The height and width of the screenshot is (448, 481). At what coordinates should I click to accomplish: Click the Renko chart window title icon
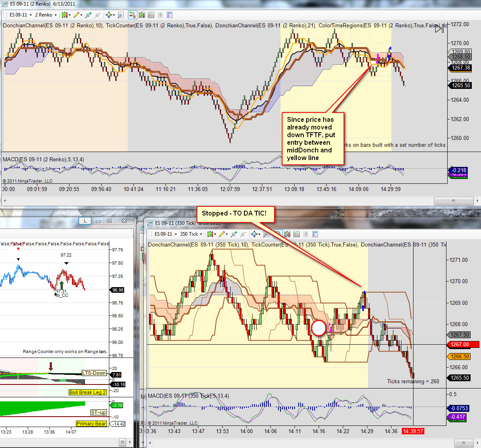4,4
